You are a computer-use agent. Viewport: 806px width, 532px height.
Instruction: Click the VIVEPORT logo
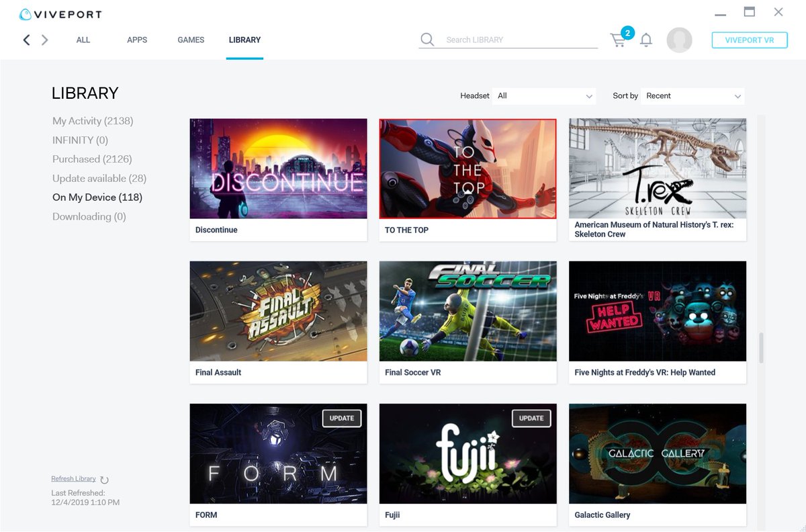pos(60,14)
